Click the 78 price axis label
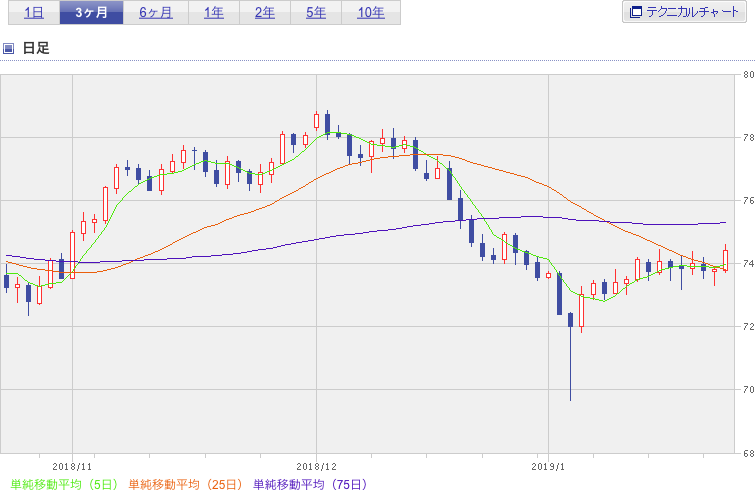Screen dimensions: 755x493 coord(749,138)
